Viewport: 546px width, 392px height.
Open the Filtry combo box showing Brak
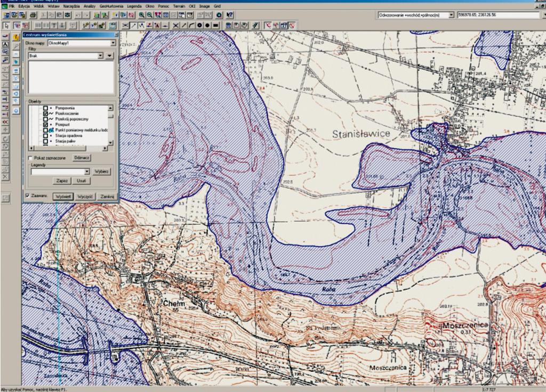point(66,55)
